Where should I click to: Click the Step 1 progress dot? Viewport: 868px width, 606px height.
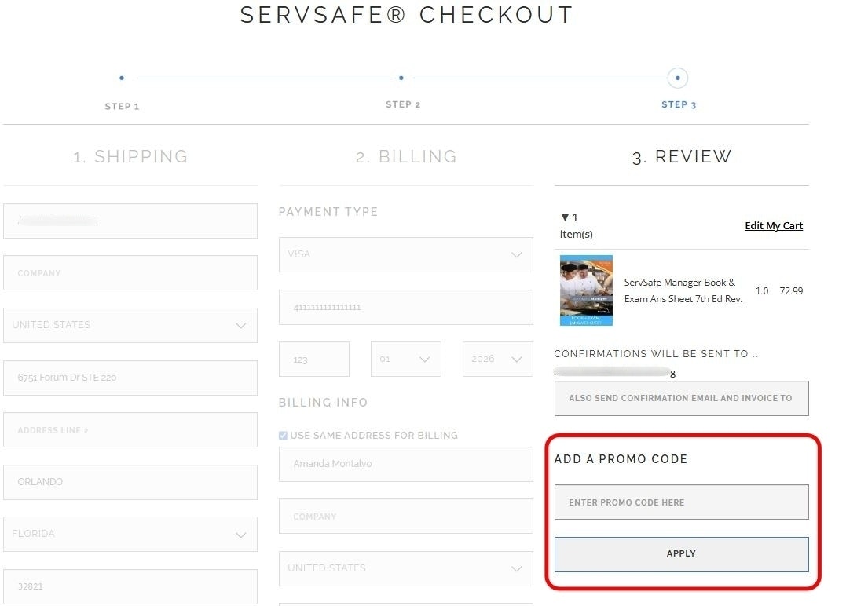[x=122, y=78]
